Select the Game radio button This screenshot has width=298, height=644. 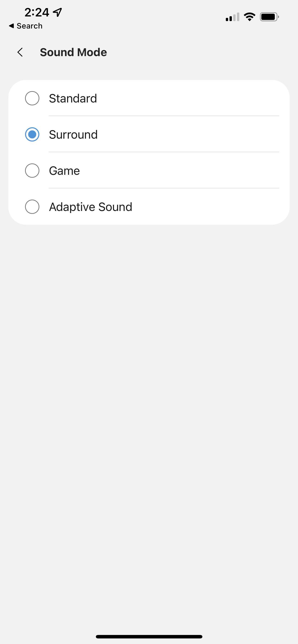[32, 171]
